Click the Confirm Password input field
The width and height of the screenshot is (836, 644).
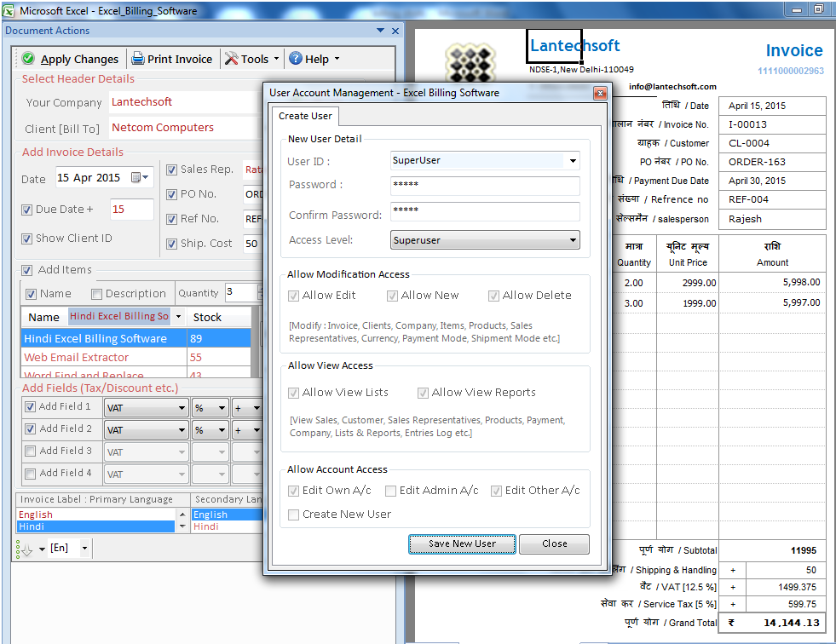(x=485, y=211)
